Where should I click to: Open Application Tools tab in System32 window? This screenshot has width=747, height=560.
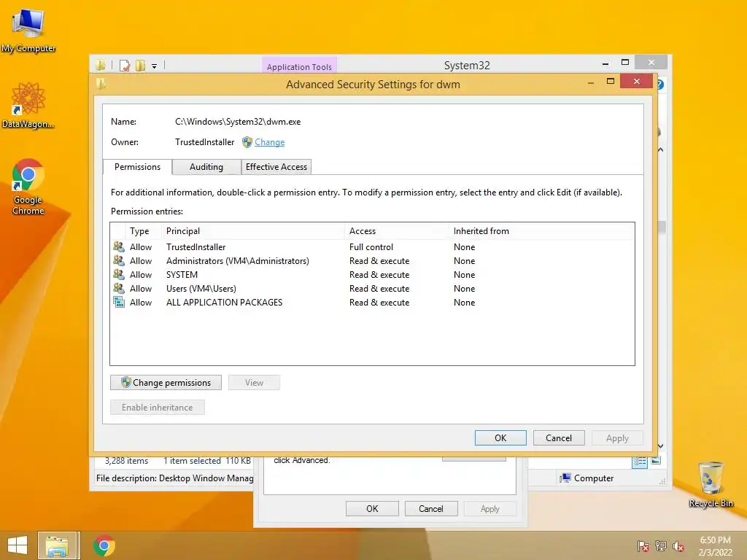point(299,66)
